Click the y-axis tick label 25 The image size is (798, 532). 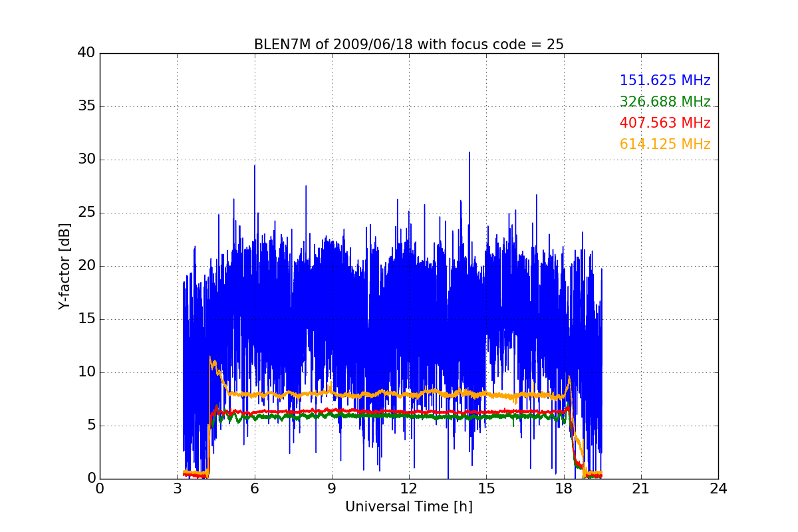pyautogui.click(x=86, y=213)
